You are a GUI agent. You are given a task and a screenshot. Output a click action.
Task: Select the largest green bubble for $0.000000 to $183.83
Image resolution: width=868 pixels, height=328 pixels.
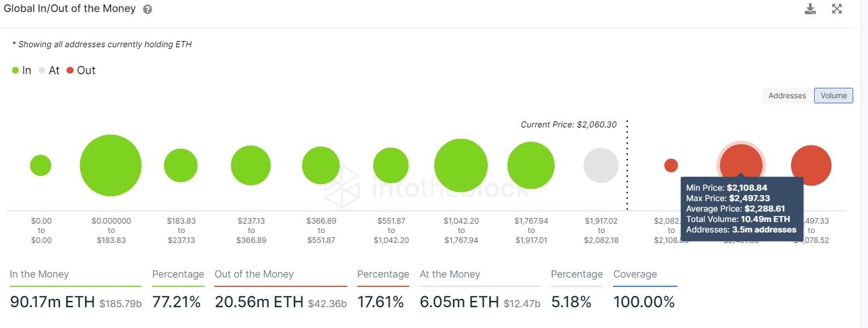(x=111, y=165)
